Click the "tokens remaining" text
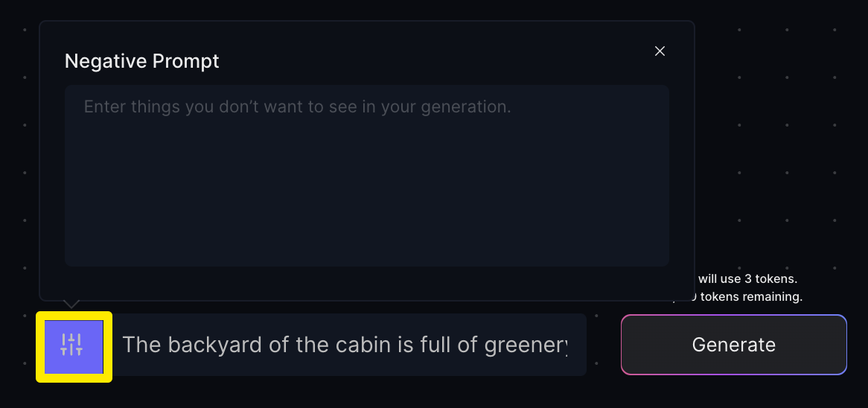Screen dimensions: 868x408 tap(752, 296)
